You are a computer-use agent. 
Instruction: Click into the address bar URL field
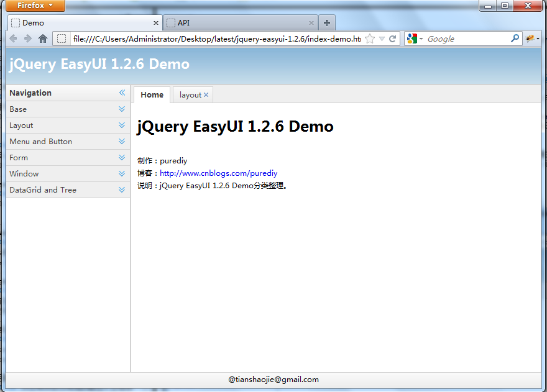pos(216,39)
